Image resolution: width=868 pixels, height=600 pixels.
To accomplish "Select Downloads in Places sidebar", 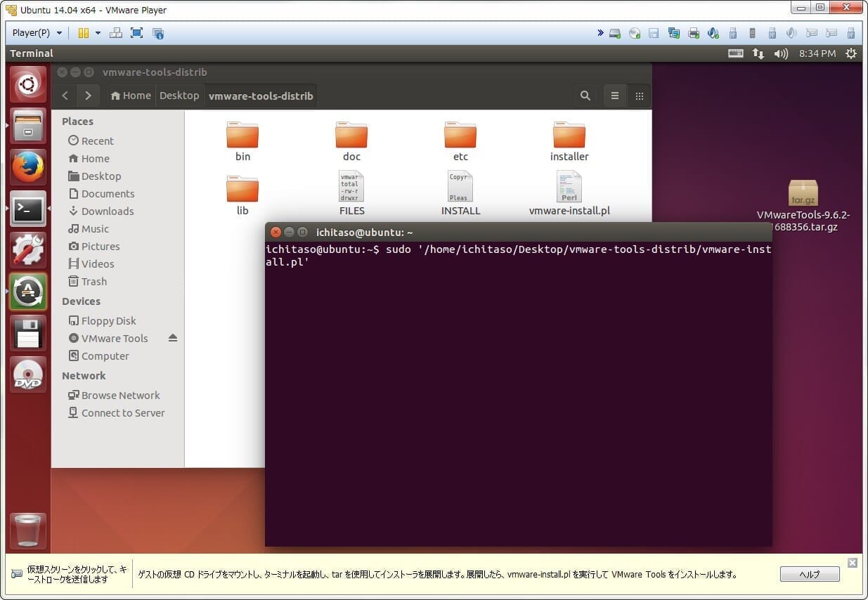I will (x=107, y=211).
